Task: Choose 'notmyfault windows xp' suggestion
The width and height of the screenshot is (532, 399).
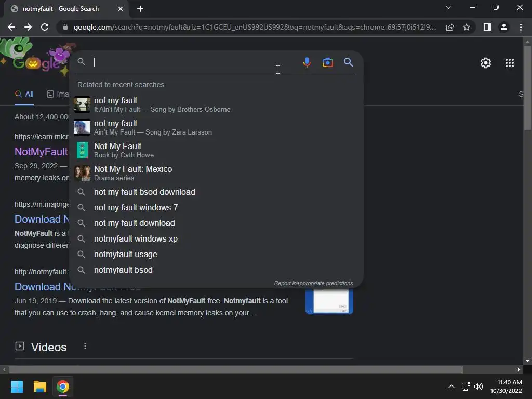Action: tap(216, 239)
